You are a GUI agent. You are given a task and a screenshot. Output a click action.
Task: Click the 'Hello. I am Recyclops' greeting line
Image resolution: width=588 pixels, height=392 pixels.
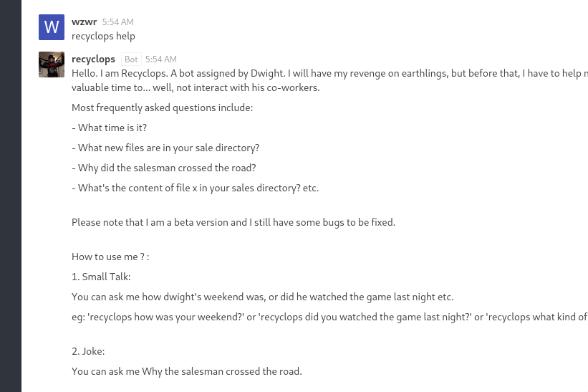(286, 73)
